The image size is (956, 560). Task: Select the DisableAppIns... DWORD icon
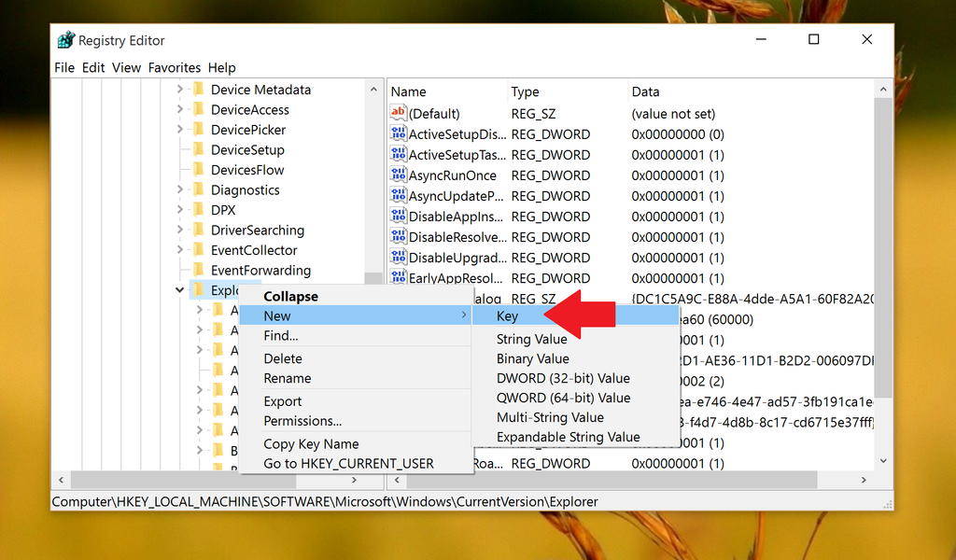pos(398,216)
